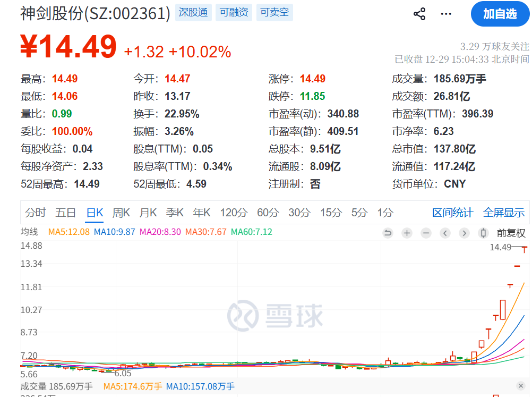This screenshot has height=397, width=532.
Task: Switch to the 60分 interval tab
Action: 268,213
